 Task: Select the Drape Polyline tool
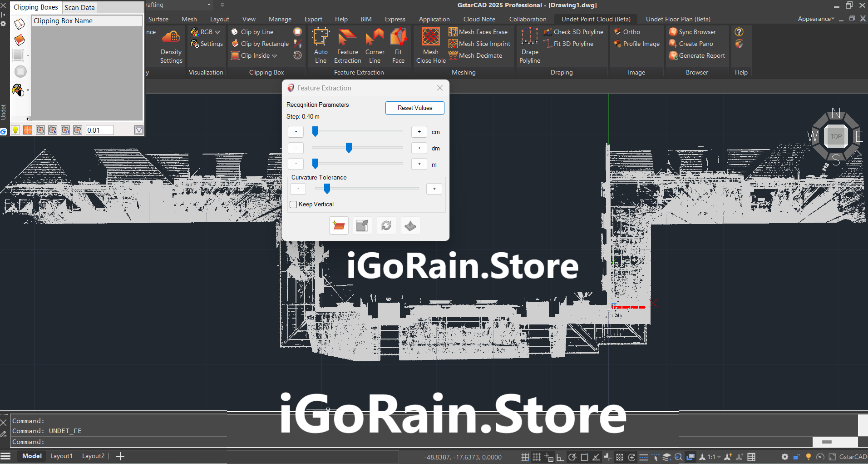click(529, 45)
